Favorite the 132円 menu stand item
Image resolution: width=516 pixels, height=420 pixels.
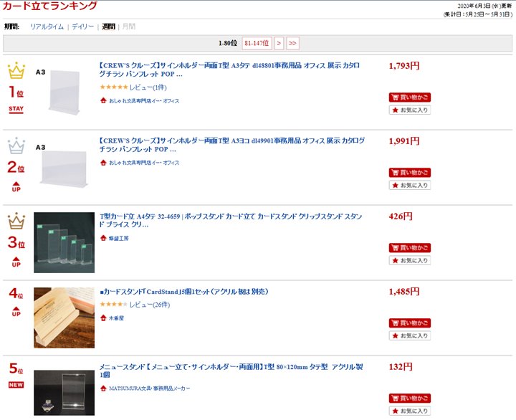tap(410, 411)
